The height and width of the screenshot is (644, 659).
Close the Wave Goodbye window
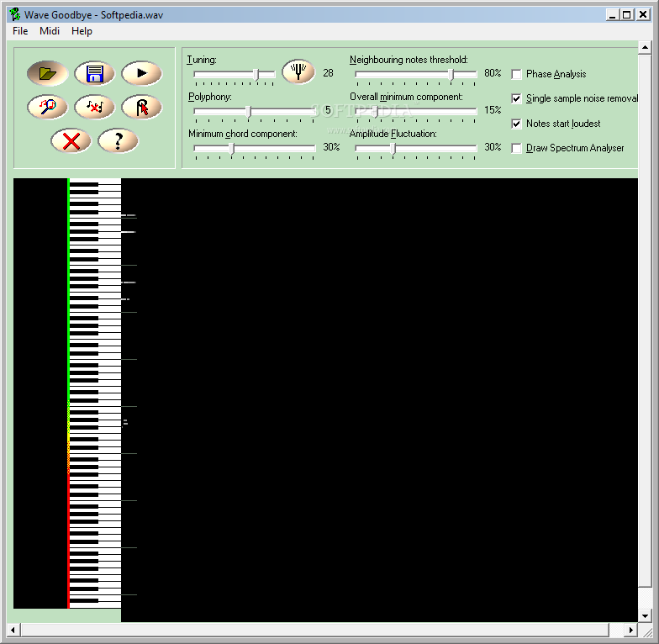click(642, 15)
